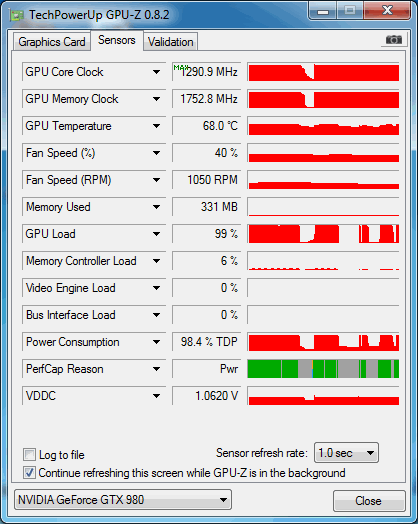This screenshot has height=524, width=418.
Task: Switch to the Graphics Card tab
Action: [52, 42]
